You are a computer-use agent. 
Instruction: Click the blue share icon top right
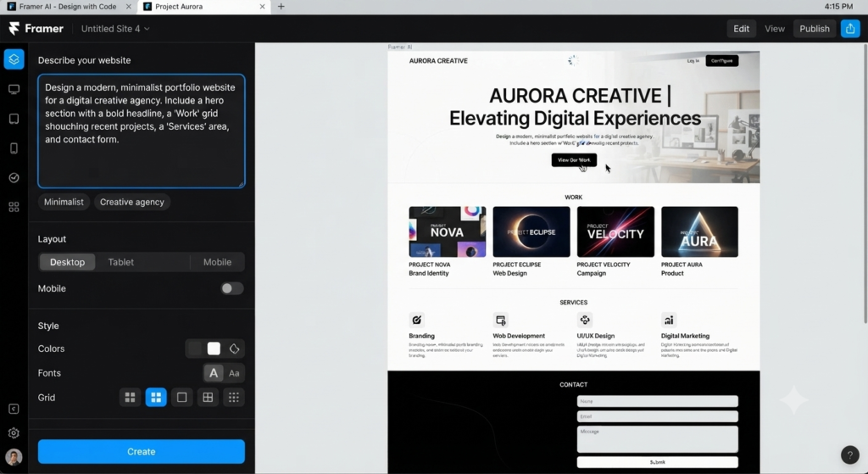(850, 29)
